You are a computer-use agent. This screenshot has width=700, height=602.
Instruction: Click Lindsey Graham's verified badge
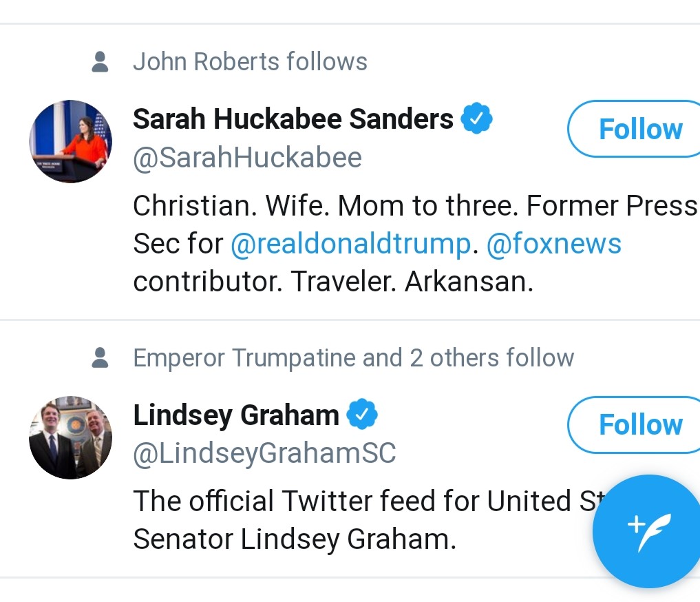[361, 415]
